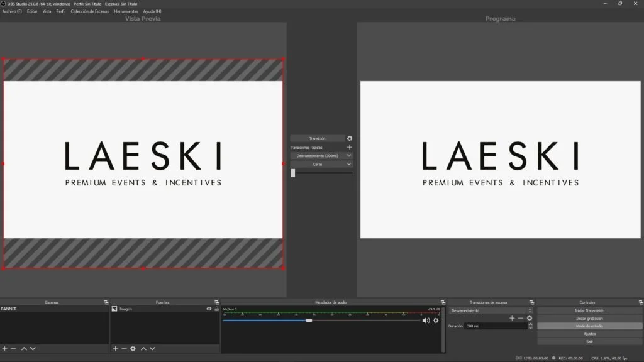Image resolution: width=644 pixels, height=362 pixels.
Task: Move the scene down in the Escenas list
Action: pos(33,348)
